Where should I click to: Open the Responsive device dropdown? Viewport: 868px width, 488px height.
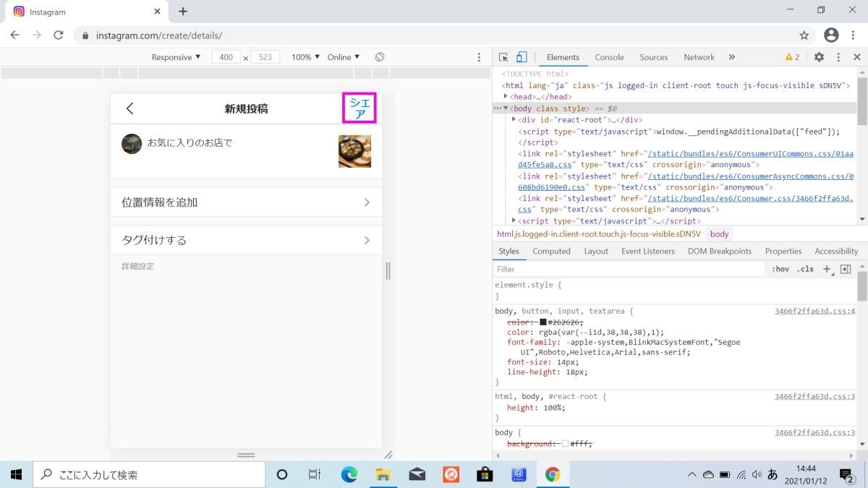[x=176, y=57]
